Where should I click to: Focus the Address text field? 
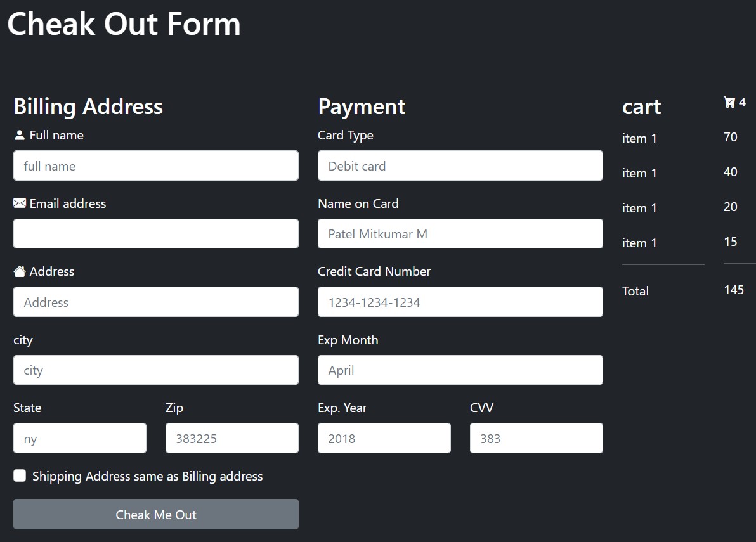(x=155, y=302)
